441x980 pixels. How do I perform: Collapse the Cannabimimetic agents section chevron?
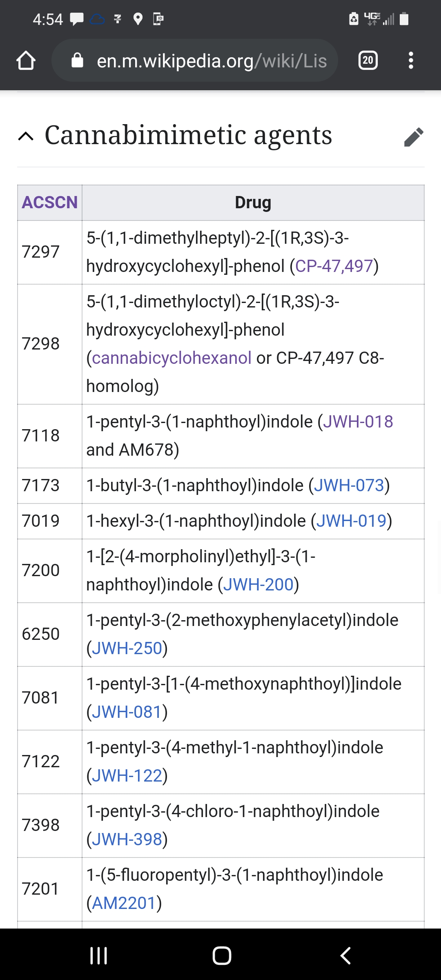pyautogui.click(x=26, y=136)
